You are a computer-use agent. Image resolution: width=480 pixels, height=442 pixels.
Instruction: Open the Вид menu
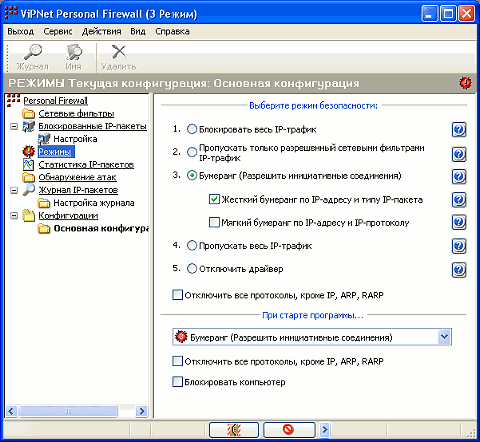click(x=138, y=32)
